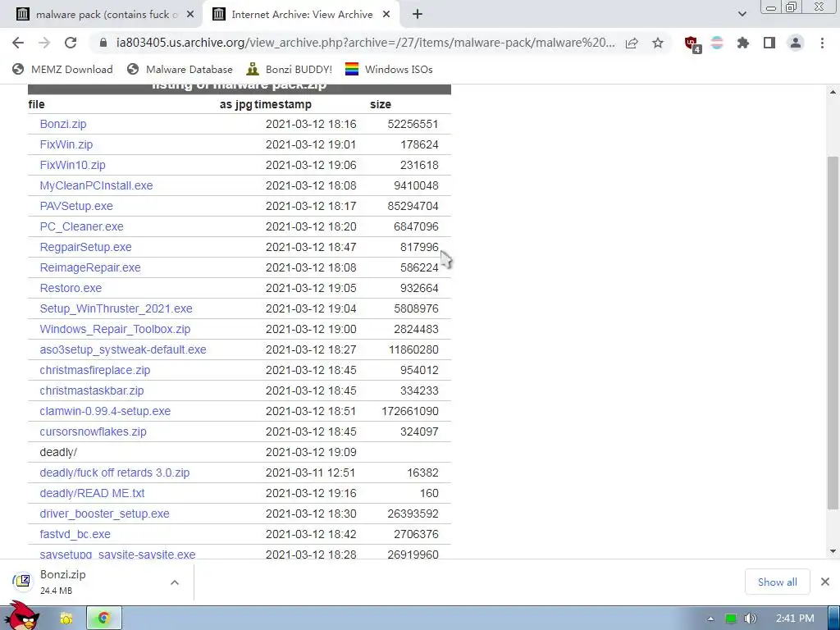
Task: Click the PAVSetup.exe link
Action: (76, 206)
